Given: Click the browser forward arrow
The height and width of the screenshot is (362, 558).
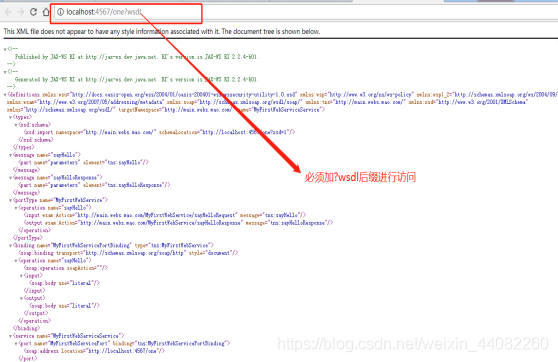Looking at the screenshot, I should click(x=21, y=12).
